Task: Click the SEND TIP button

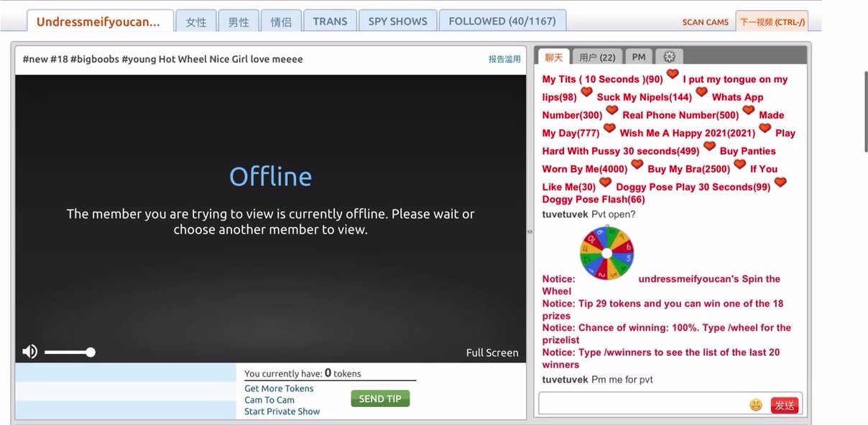Action: 380,398
